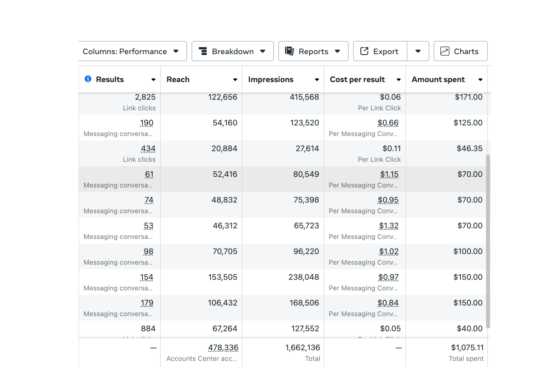Screen dimensions: 555x392
Task: Click the 190 messaging conversations result
Action: pyautogui.click(x=147, y=123)
